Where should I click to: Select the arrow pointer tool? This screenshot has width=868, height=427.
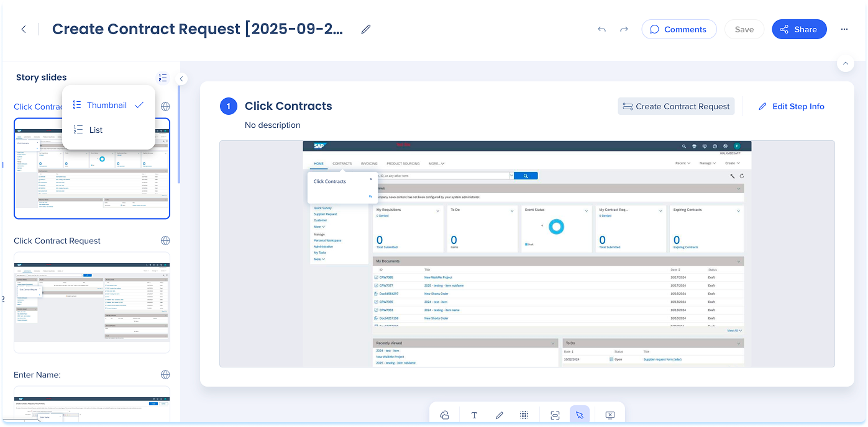pyautogui.click(x=579, y=415)
